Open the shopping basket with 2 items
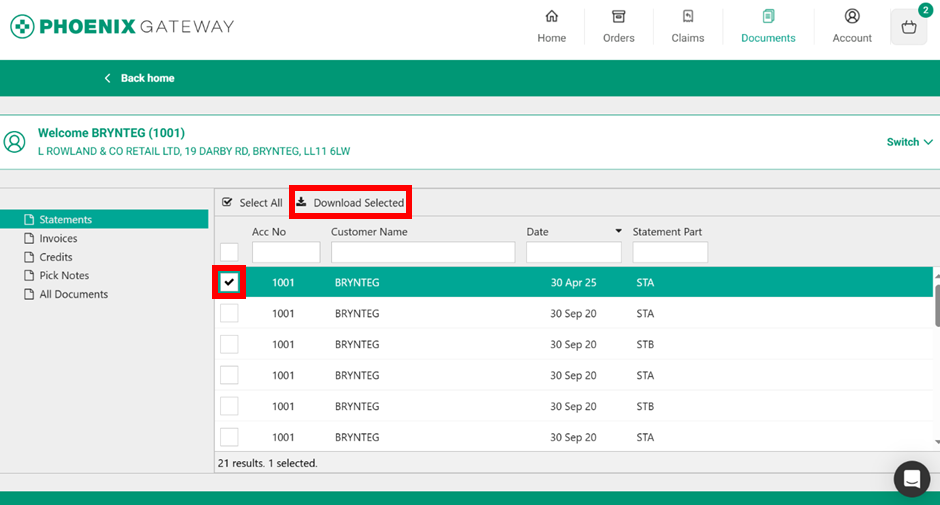 (908, 27)
